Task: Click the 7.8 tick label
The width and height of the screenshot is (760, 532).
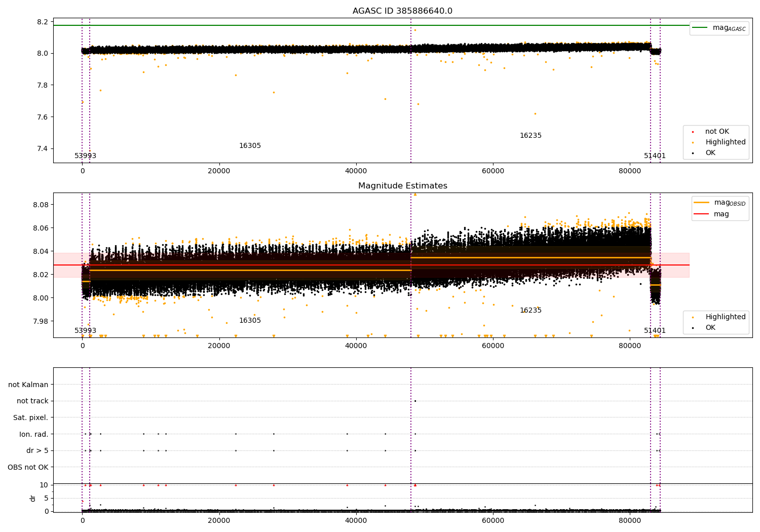Action: click(x=43, y=85)
